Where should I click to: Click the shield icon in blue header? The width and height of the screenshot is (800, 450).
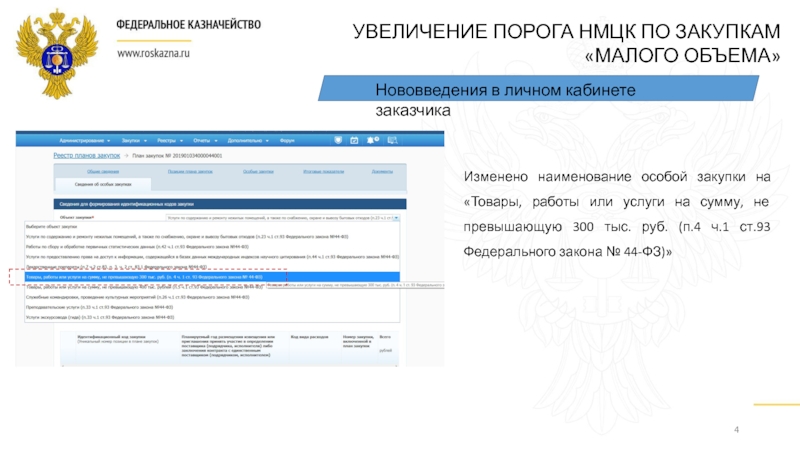[x=338, y=140]
